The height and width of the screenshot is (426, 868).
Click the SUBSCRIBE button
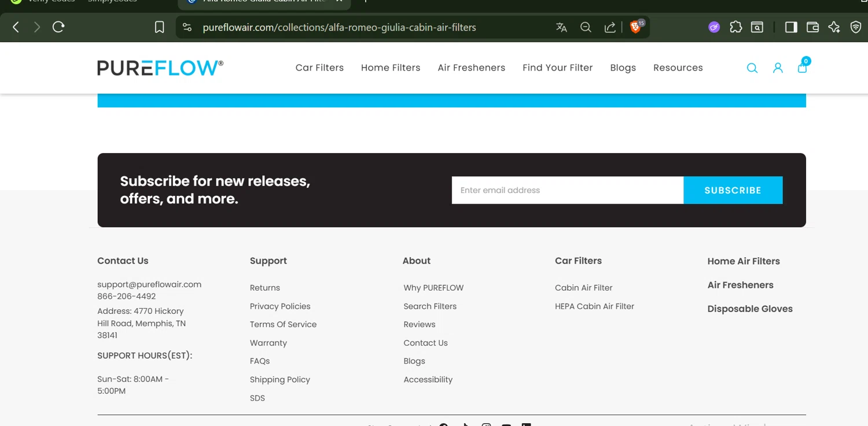click(x=733, y=190)
